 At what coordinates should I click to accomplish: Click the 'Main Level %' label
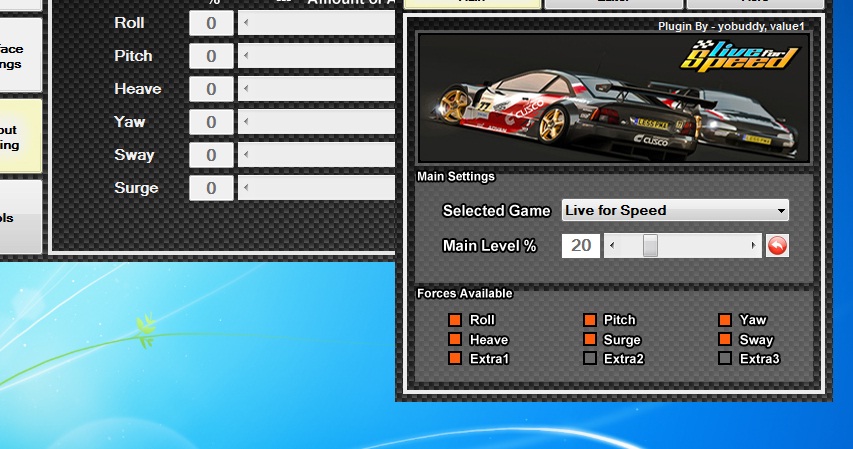(490, 246)
